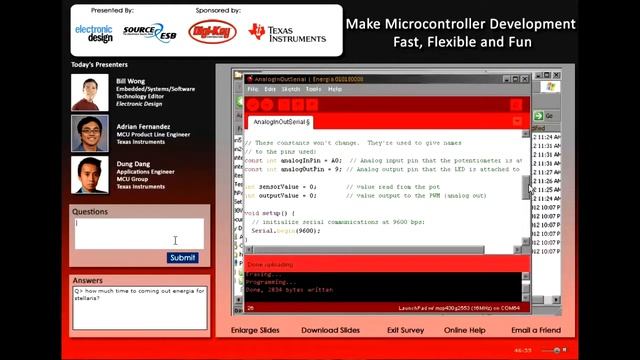Click the Digi-Key logo
This screenshot has height=360, width=640.
tap(212, 32)
